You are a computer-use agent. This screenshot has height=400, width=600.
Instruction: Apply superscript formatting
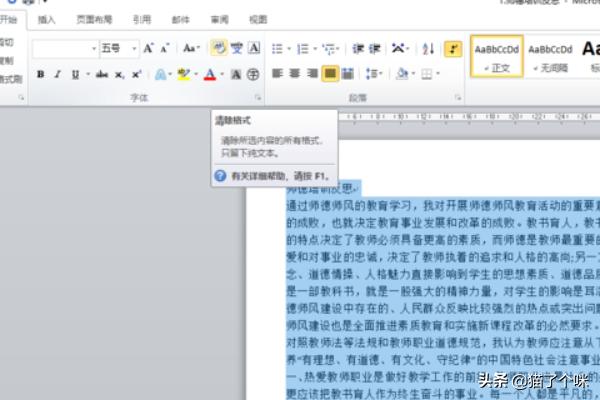[x=137, y=74]
